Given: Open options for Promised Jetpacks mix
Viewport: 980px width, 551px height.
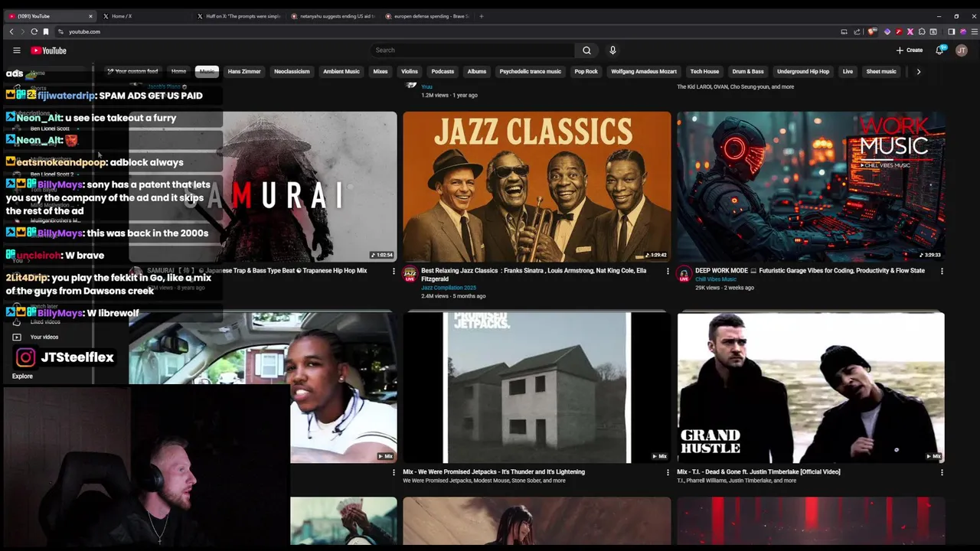Looking at the screenshot, I should (x=668, y=472).
